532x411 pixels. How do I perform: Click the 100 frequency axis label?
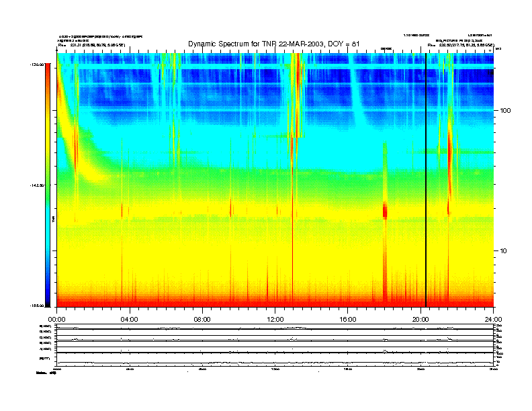(505, 111)
